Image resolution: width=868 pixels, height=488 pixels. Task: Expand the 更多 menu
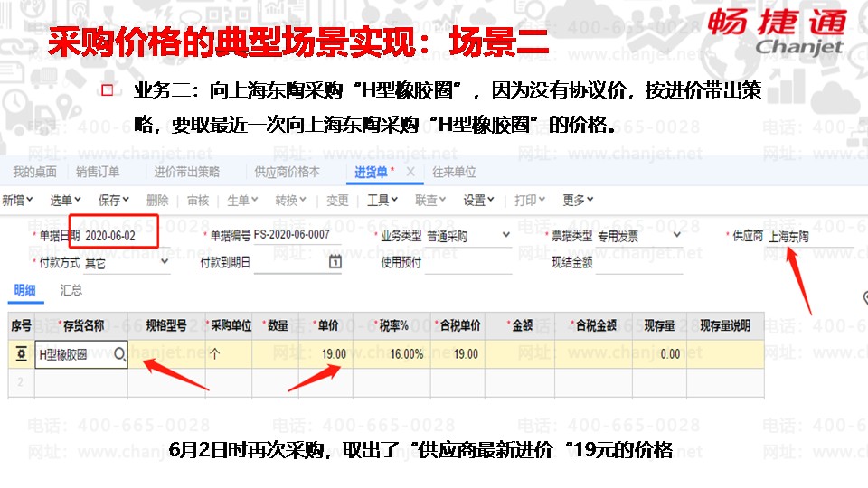[x=578, y=201]
